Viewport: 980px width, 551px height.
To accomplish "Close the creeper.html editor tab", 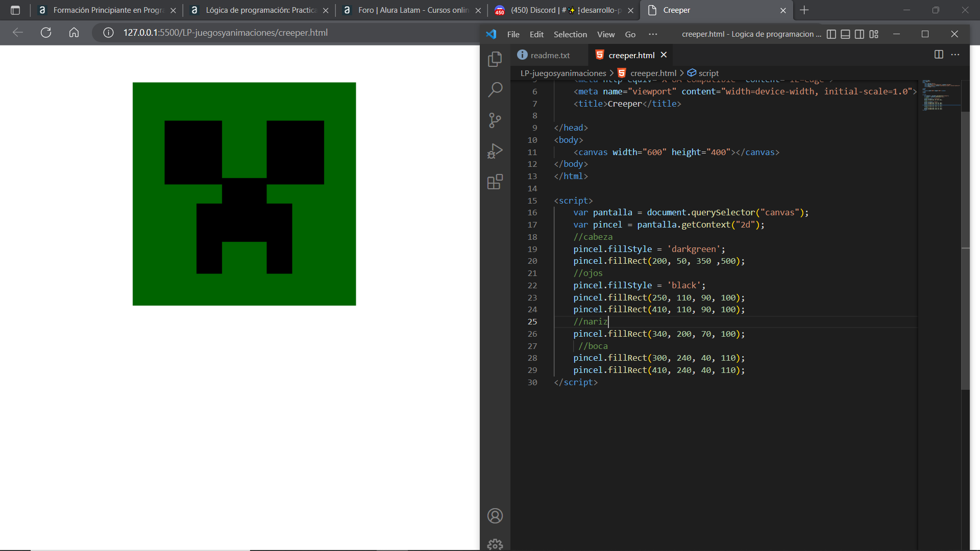I will (664, 55).
